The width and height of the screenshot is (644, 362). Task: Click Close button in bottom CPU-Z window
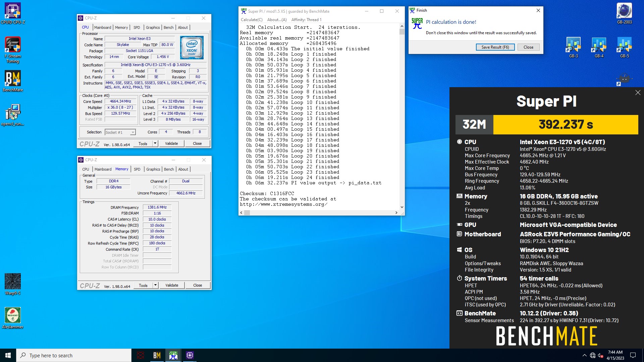click(198, 285)
